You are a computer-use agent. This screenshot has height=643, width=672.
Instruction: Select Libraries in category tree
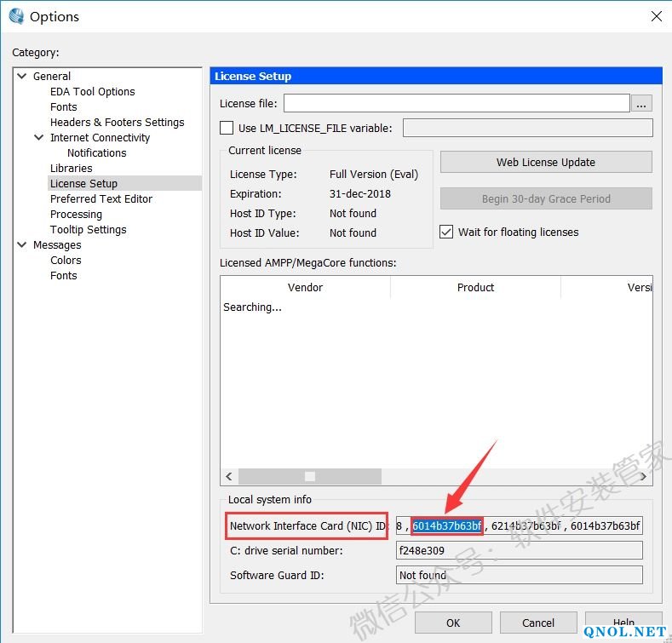pyautogui.click(x=71, y=169)
